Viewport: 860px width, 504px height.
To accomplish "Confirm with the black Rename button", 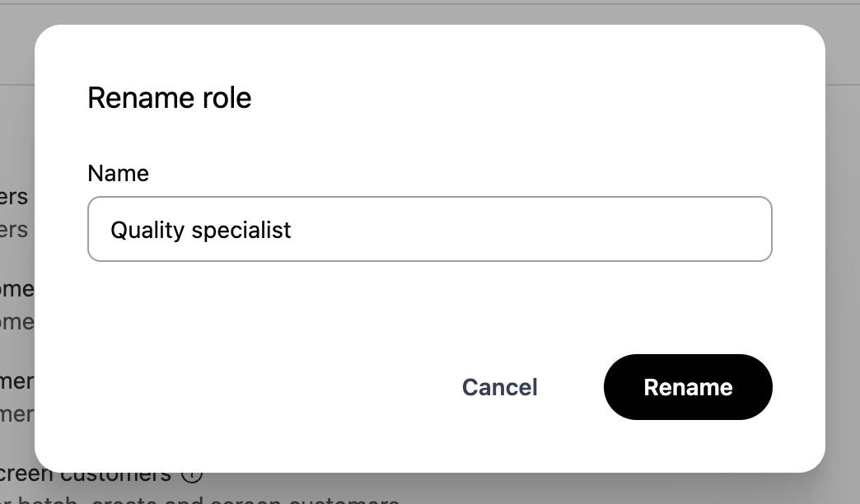I will point(688,387).
